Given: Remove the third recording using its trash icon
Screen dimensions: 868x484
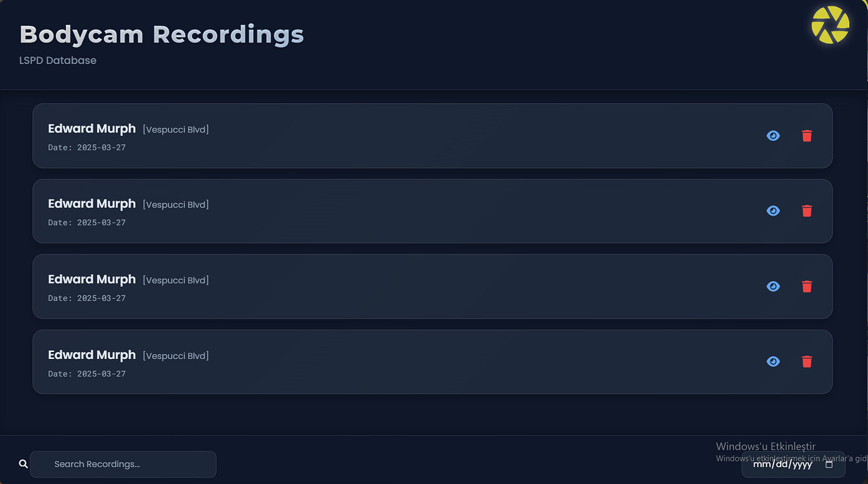Looking at the screenshot, I should [807, 287].
